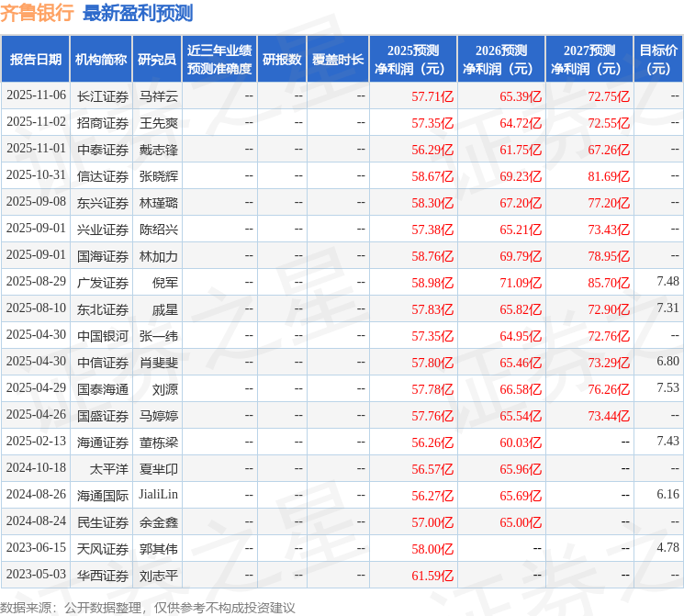
Task: Select the 天风证券 institution cell
Action: point(103,549)
